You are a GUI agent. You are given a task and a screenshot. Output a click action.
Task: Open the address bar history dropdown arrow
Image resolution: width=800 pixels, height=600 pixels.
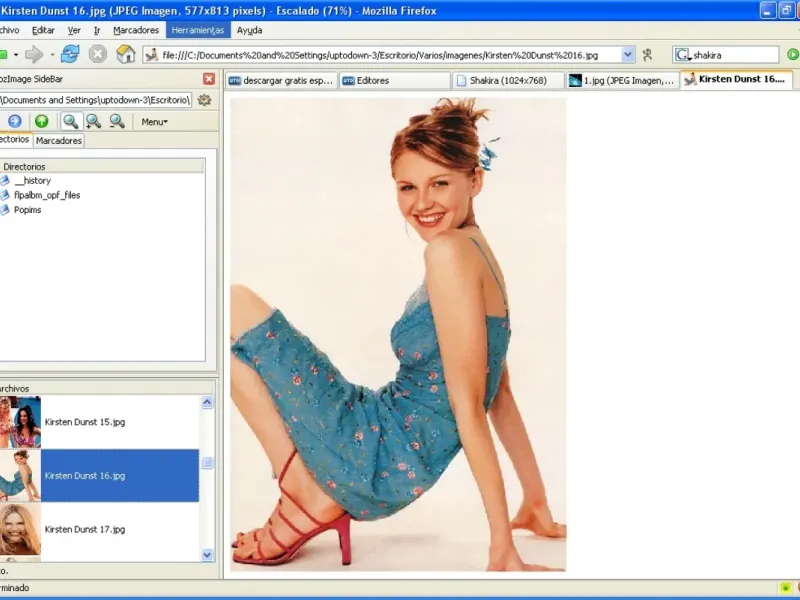pos(628,54)
